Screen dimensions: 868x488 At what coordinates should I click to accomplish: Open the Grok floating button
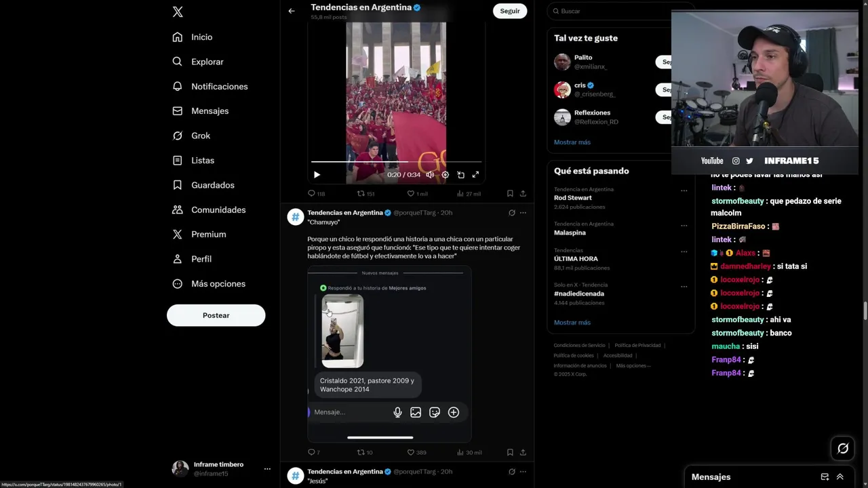point(843,448)
